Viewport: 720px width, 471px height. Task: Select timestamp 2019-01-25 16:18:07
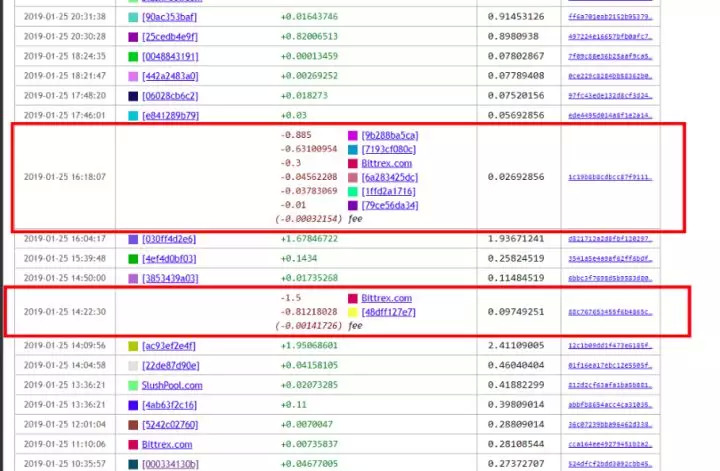pos(65,177)
